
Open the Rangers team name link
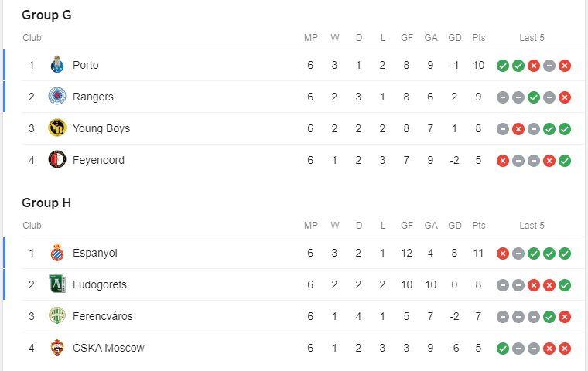pyautogui.click(x=93, y=97)
